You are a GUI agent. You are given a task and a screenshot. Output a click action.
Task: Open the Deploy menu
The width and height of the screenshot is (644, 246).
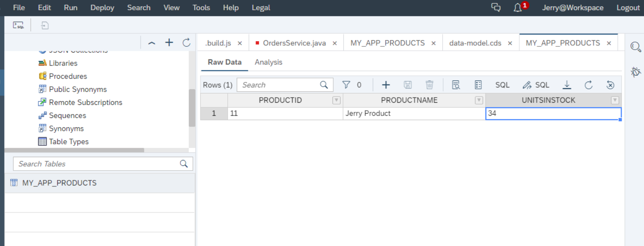(102, 8)
